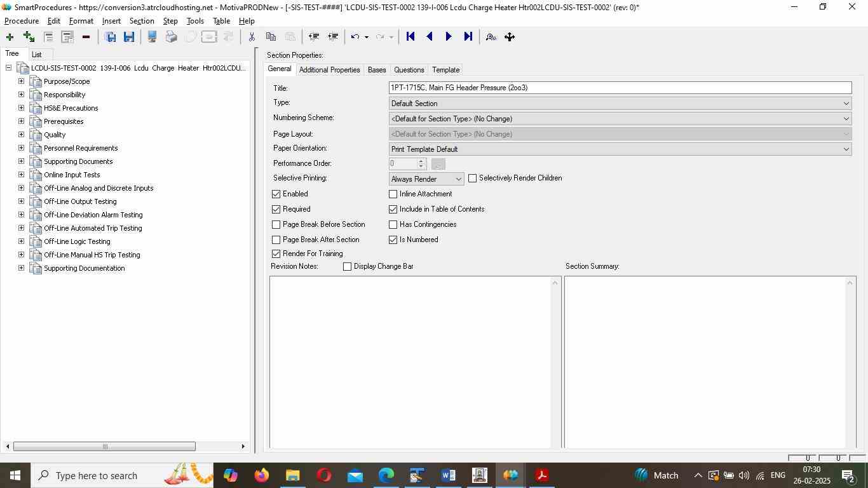Open Microsoft Edge from the taskbar
This screenshot has width=868, height=488.
[x=386, y=475]
